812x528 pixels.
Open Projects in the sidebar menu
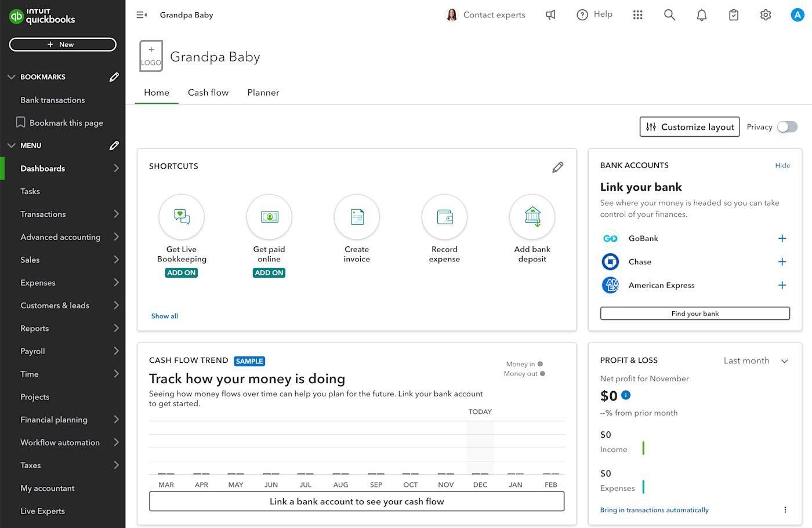pyautogui.click(x=35, y=397)
